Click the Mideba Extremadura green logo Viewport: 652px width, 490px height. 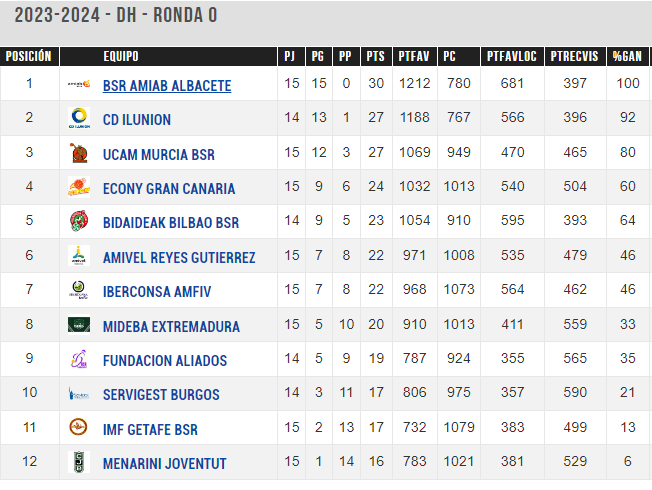tap(79, 325)
